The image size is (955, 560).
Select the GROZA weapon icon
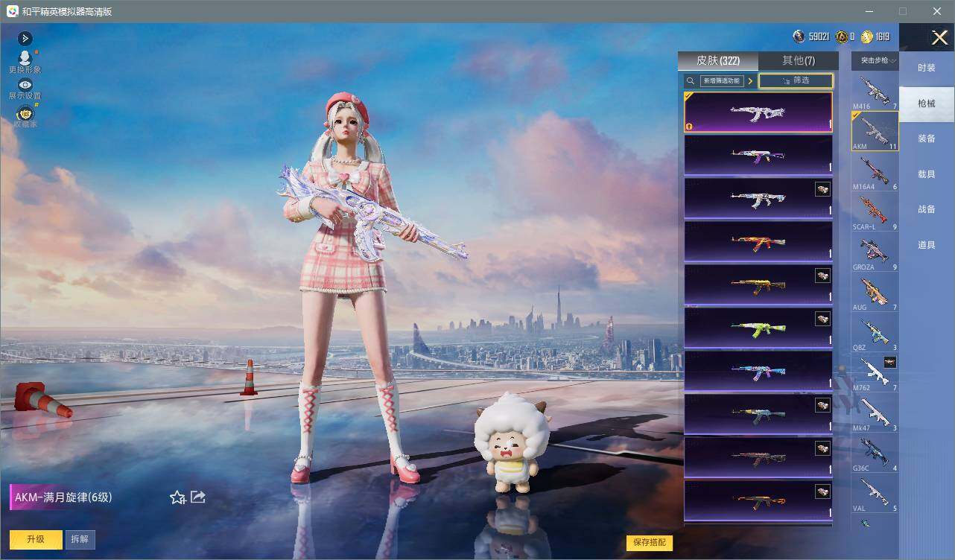pos(875,252)
